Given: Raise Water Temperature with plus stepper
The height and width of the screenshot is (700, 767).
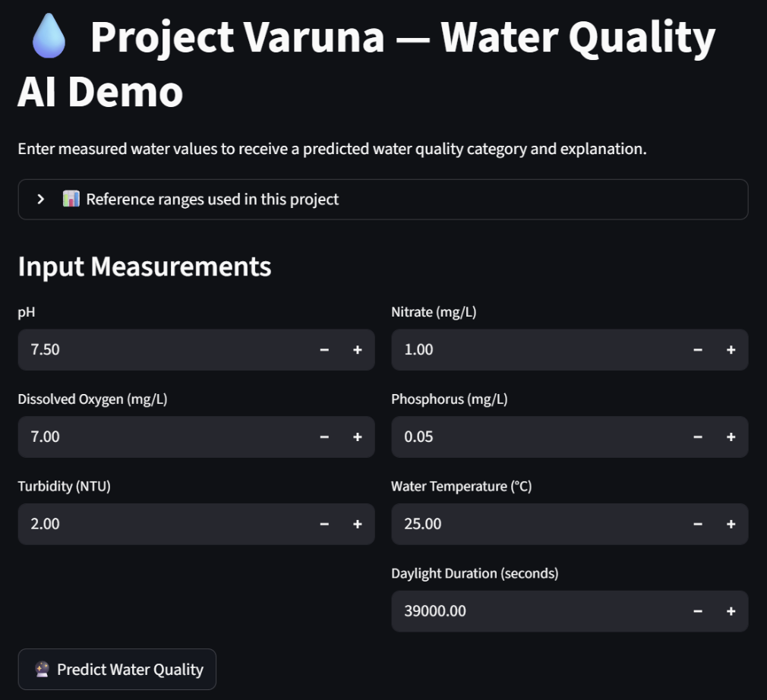Looking at the screenshot, I should (x=731, y=525).
